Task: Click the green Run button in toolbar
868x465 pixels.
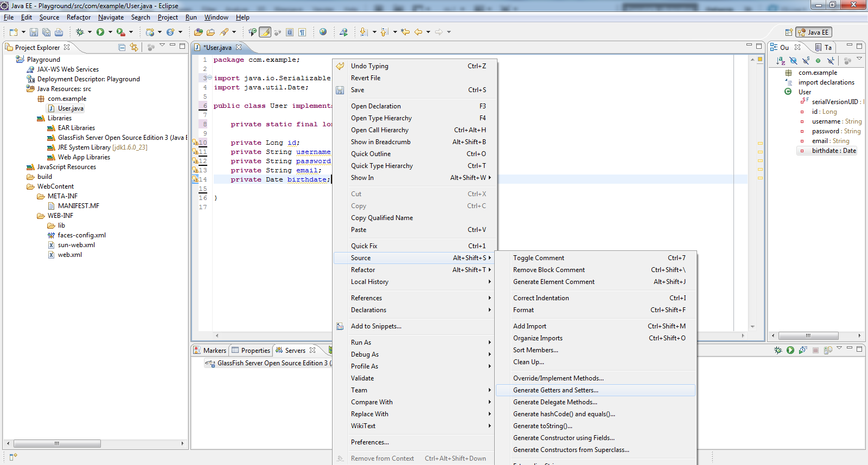Action: (100, 32)
